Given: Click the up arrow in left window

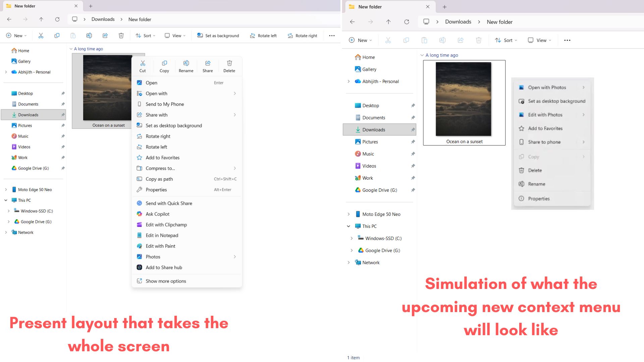Looking at the screenshot, I should tap(41, 19).
